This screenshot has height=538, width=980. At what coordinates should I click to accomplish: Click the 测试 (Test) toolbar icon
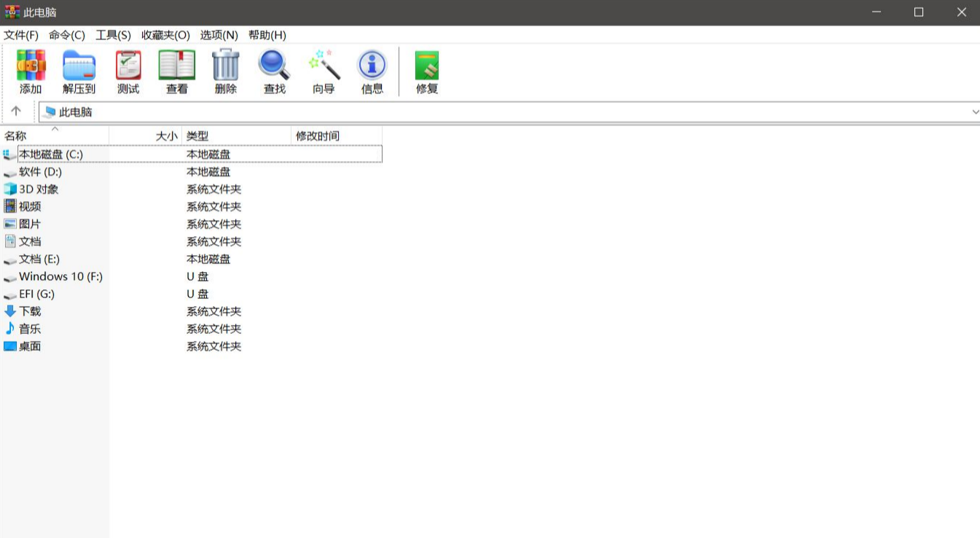pos(128,65)
